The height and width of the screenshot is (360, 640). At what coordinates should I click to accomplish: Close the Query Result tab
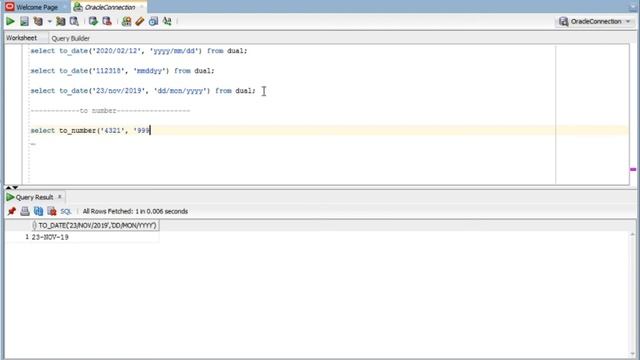[x=60, y=197]
